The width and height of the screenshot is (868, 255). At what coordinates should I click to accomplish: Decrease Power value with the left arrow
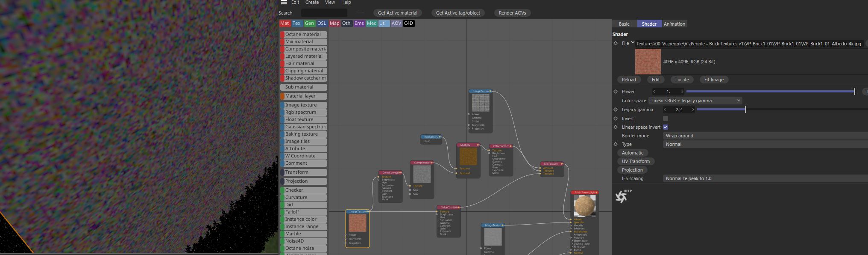[654, 92]
